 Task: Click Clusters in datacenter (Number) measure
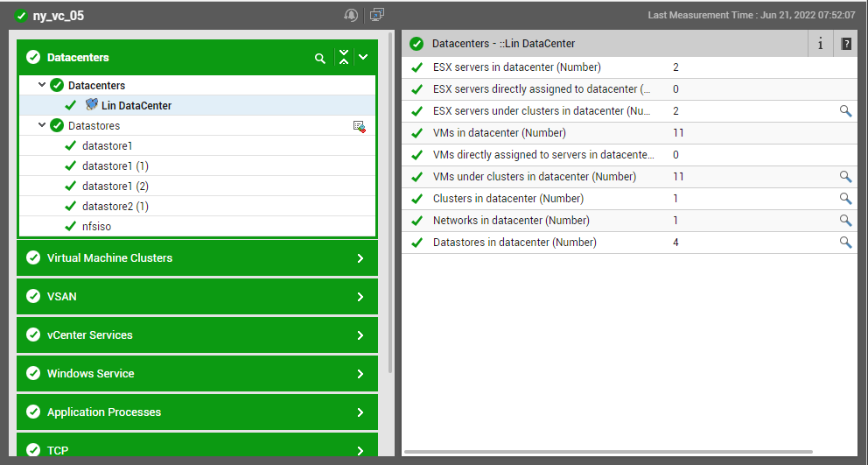508,199
